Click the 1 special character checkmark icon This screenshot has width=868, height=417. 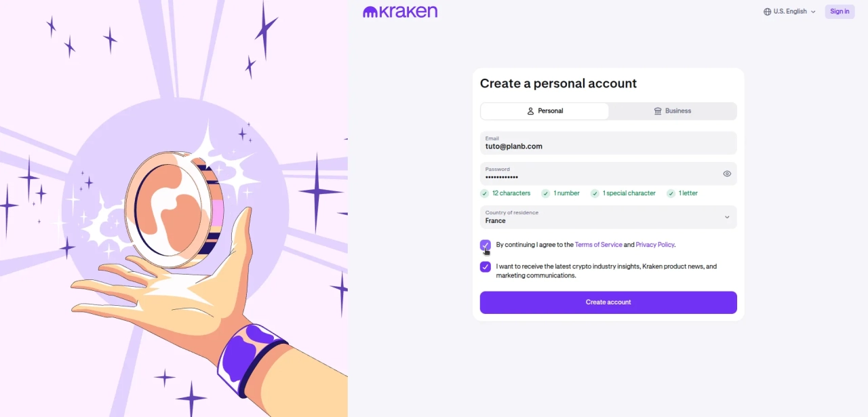(x=595, y=193)
